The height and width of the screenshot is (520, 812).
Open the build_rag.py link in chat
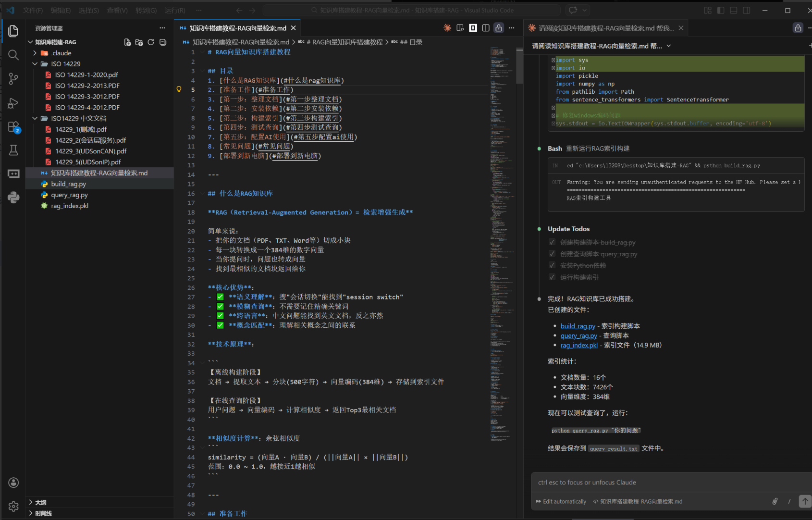[578, 326]
